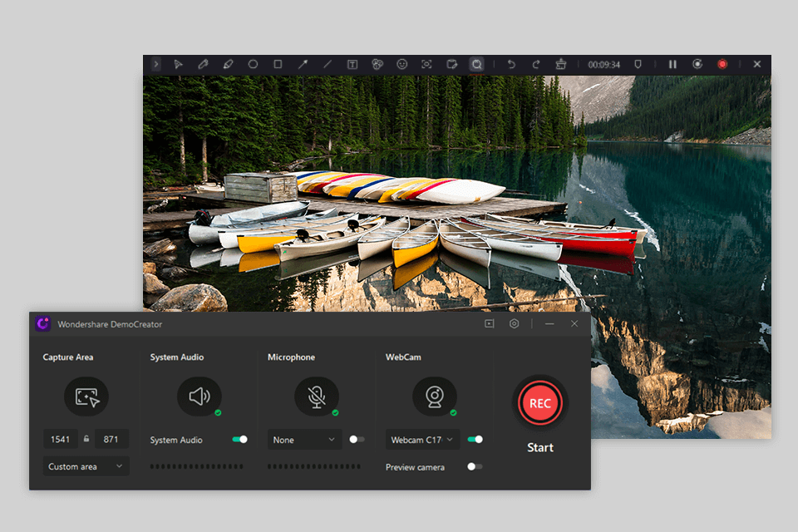This screenshot has height=532, width=798.
Task: Toggle the aspect ratio lock icon
Action: pos(86,438)
